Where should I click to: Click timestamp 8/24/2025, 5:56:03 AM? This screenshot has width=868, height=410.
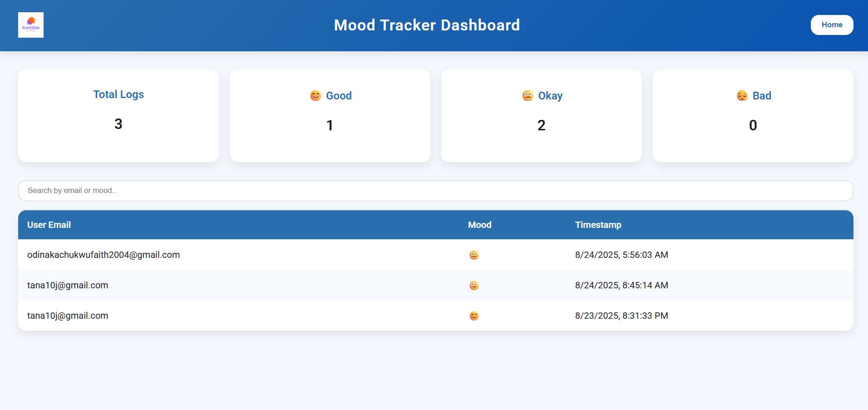pos(621,255)
